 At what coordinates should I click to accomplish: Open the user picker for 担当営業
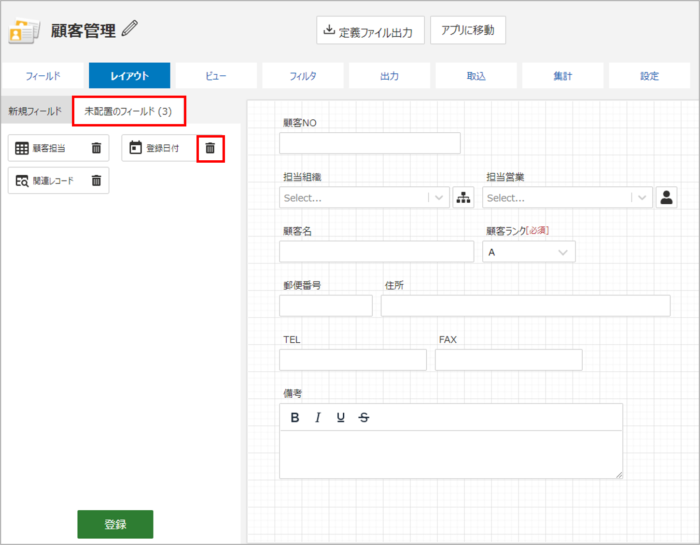pyautogui.click(x=667, y=197)
